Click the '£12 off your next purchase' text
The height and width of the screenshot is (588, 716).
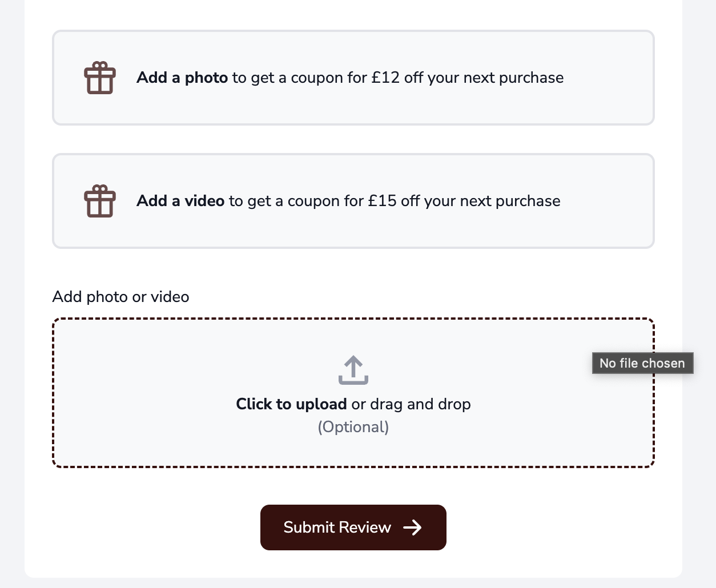(468, 78)
